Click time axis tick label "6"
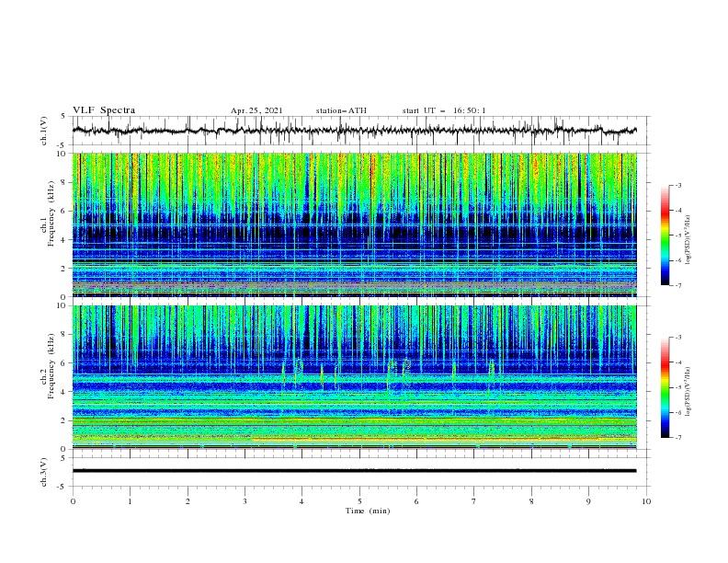The width and height of the screenshot is (728, 563). (x=417, y=501)
